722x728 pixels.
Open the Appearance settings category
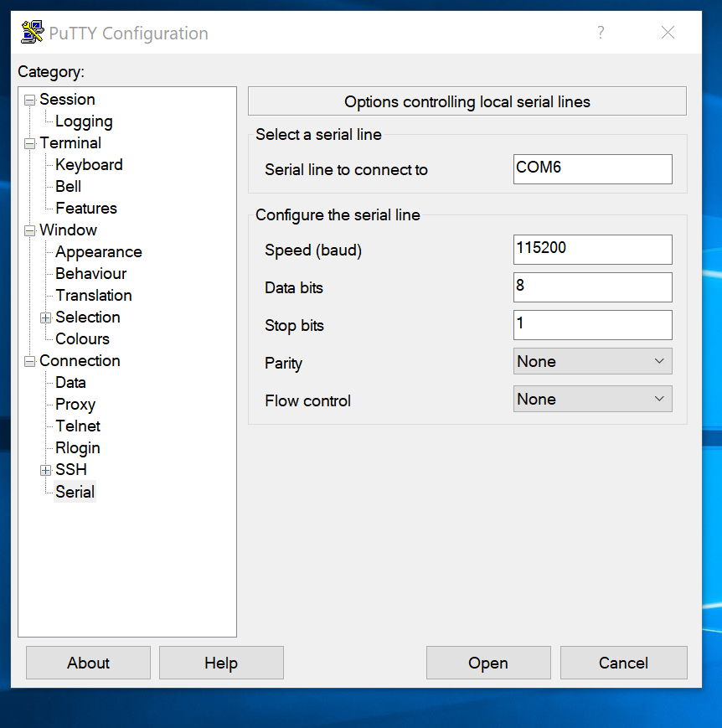pyautogui.click(x=99, y=252)
